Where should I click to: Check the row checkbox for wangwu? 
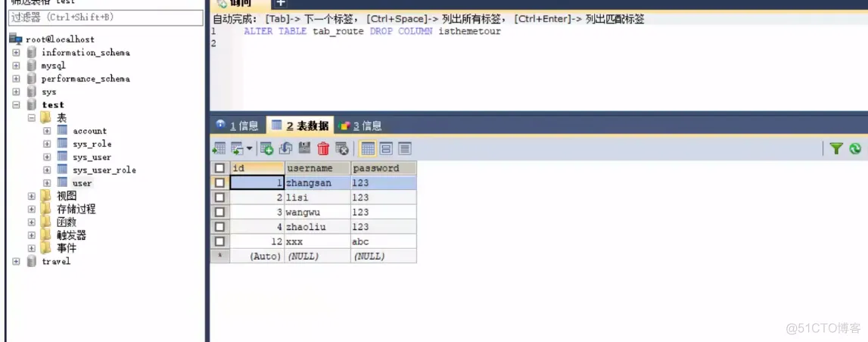click(x=219, y=212)
